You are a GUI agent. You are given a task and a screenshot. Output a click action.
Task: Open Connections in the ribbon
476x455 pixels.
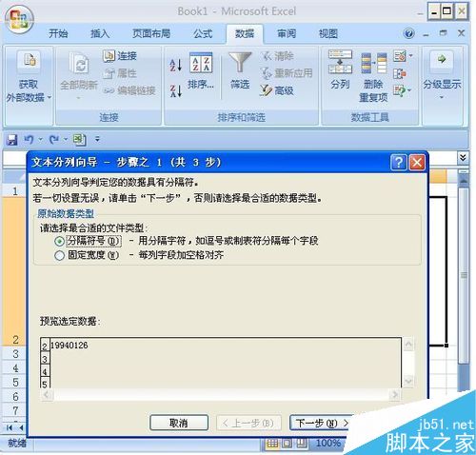click(120, 56)
